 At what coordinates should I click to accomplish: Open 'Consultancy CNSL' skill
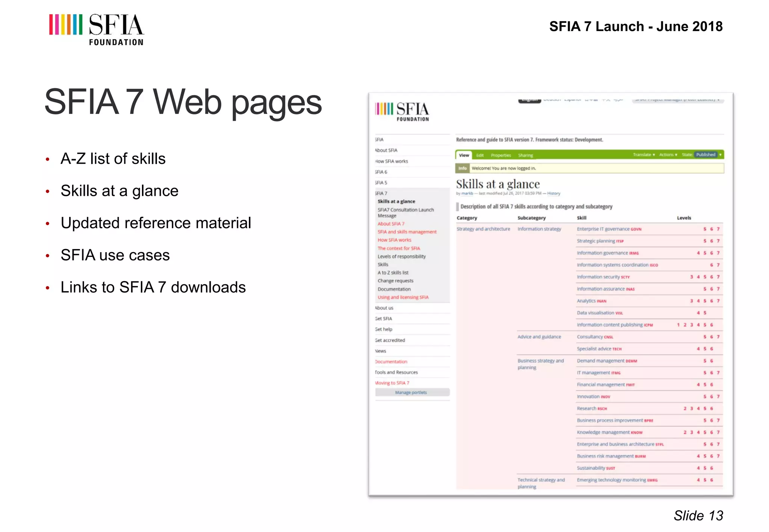pos(595,337)
